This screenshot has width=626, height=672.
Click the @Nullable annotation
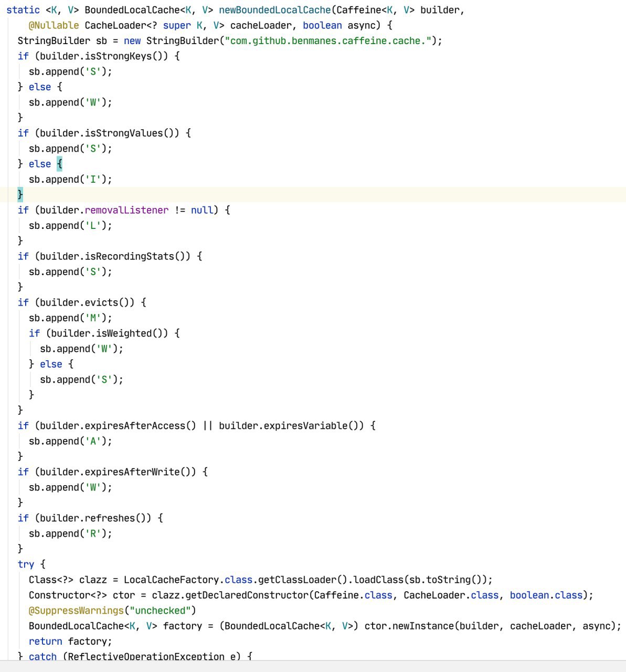[54, 25]
